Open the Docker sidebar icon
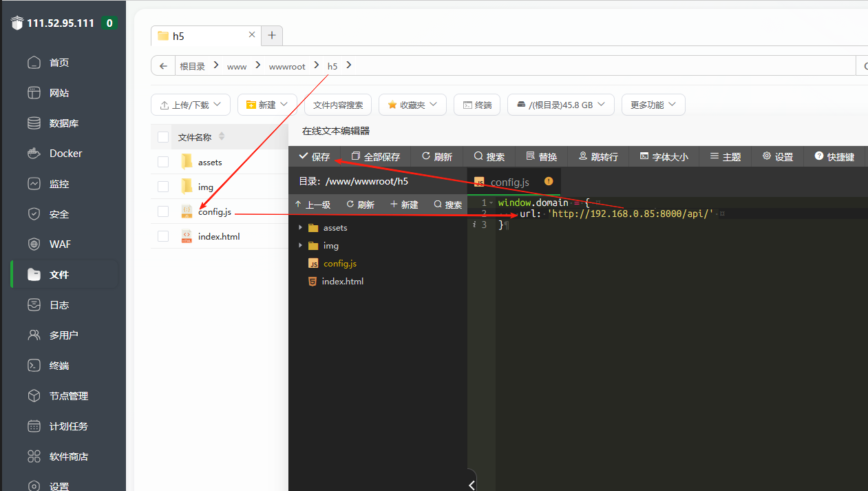 34,154
